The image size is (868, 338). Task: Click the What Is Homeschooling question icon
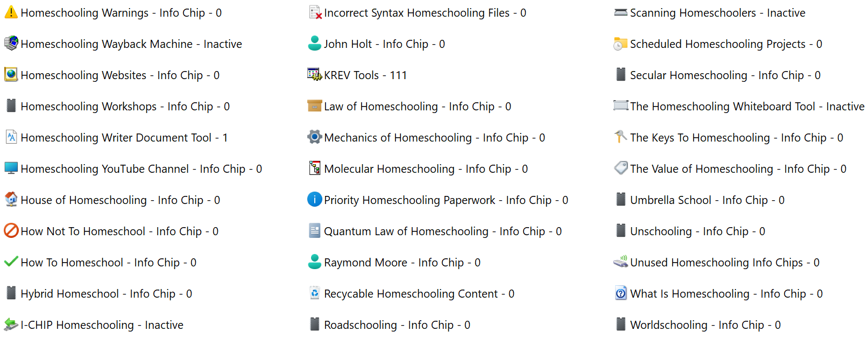(620, 293)
